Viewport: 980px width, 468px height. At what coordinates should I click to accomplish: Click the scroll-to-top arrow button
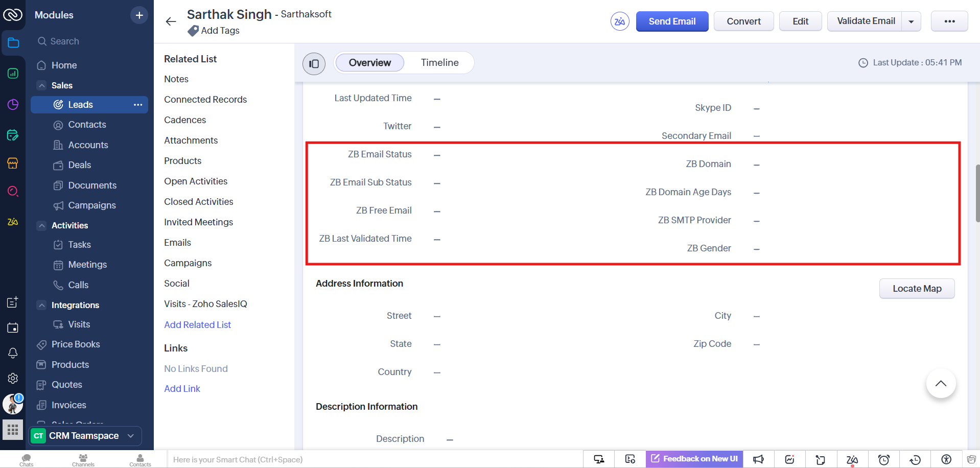coord(940,384)
